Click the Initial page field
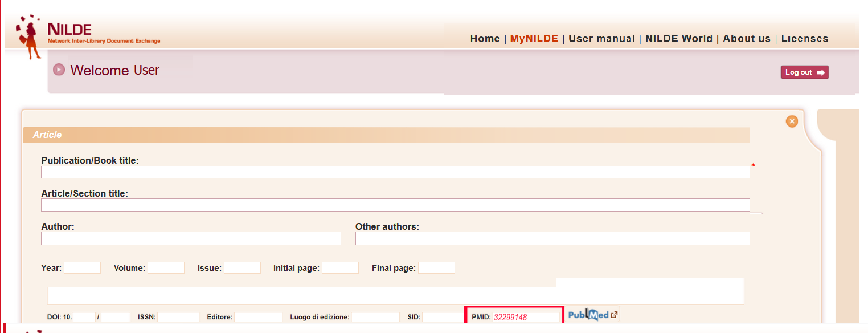Image resolution: width=868 pixels, height=333 pixels. click(x=340, y=268)
